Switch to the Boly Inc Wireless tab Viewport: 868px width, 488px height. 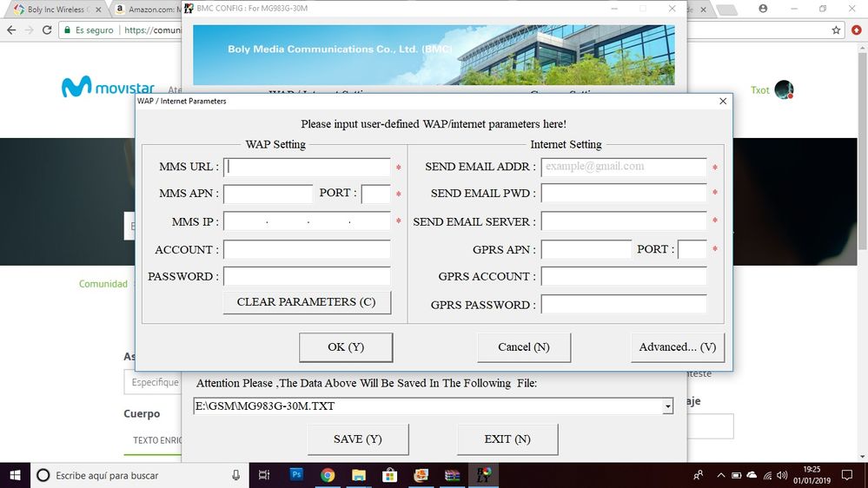click(54, 10)
